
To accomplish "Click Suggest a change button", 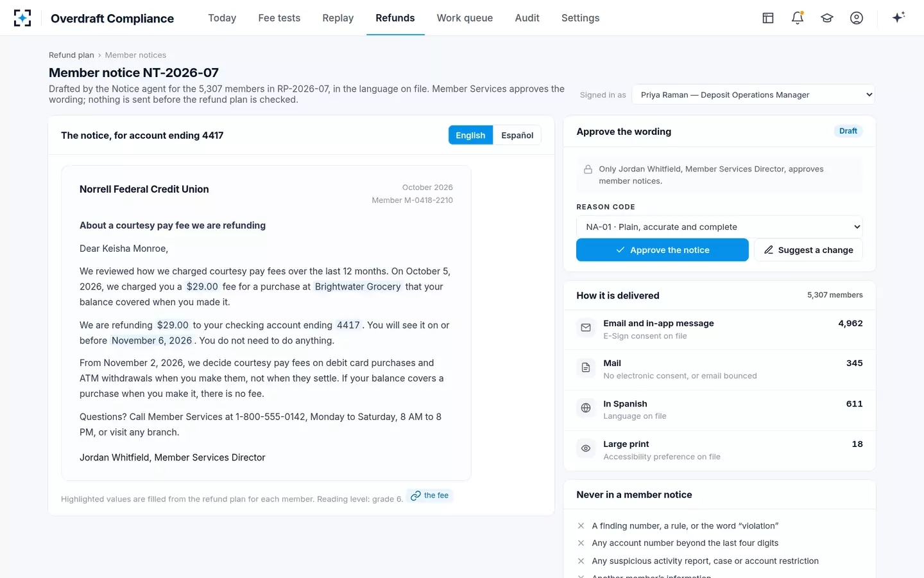I will [x=809, y=250].
